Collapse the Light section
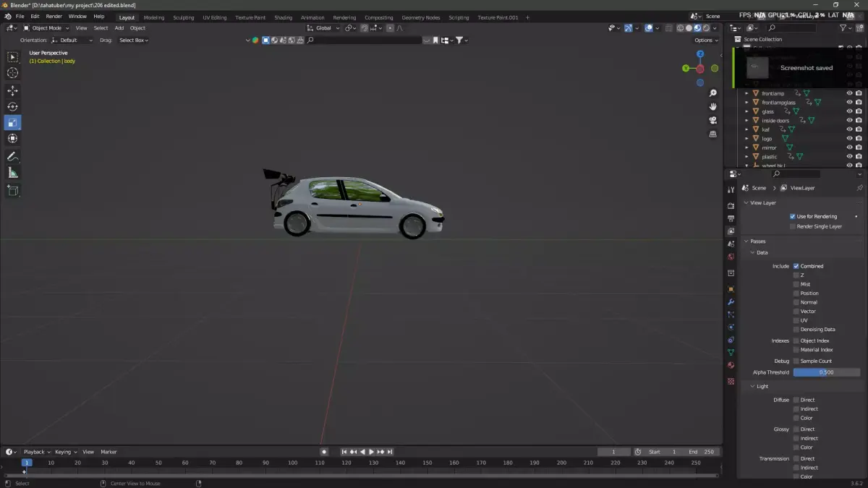This screenshot has height=488, width=868. coord(752,386)
